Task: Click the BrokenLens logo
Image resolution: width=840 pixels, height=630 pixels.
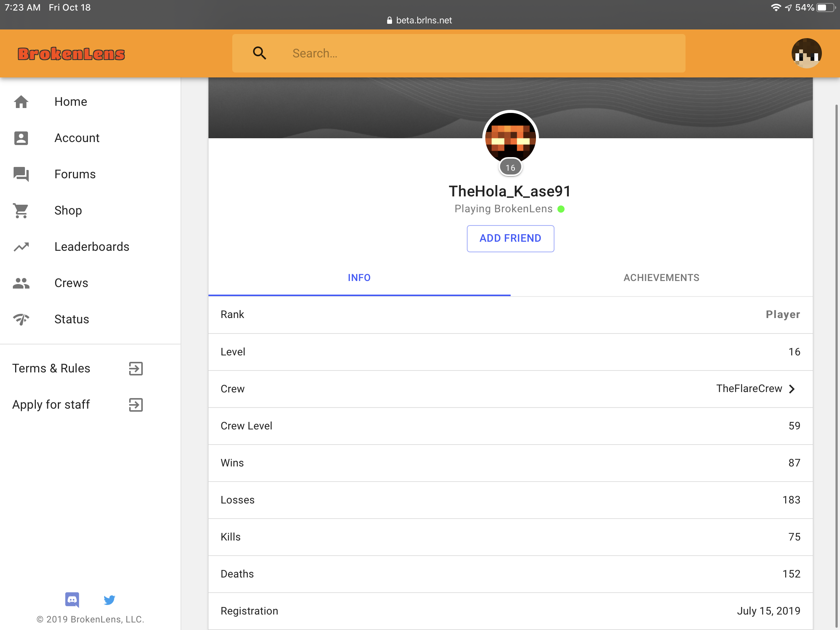Action: tap(71, 54)
